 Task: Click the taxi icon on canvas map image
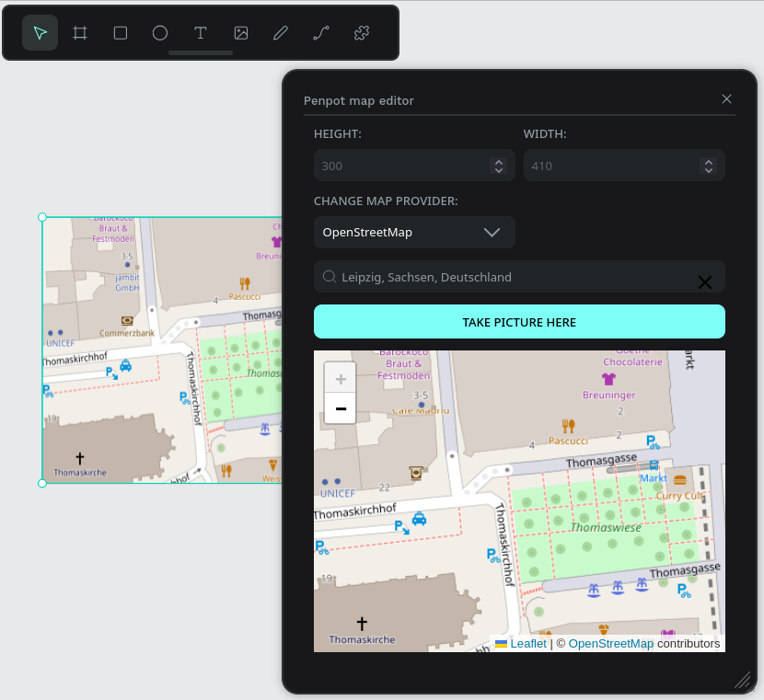tap(126, 365)
